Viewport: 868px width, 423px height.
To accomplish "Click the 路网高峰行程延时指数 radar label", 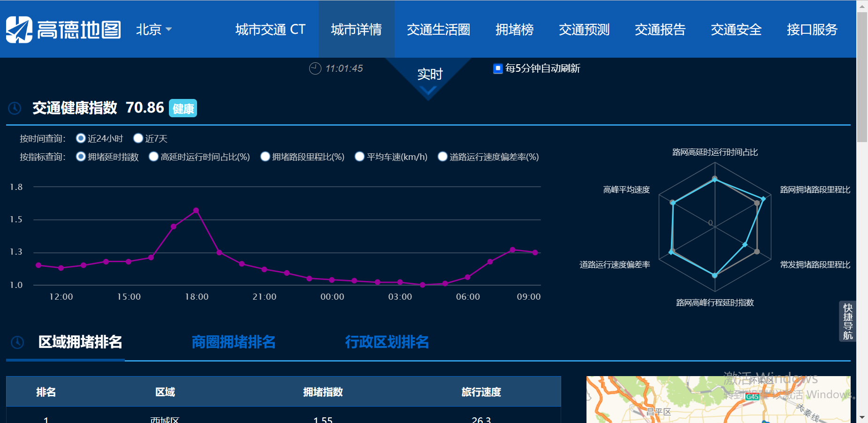I will click(715, 302).
